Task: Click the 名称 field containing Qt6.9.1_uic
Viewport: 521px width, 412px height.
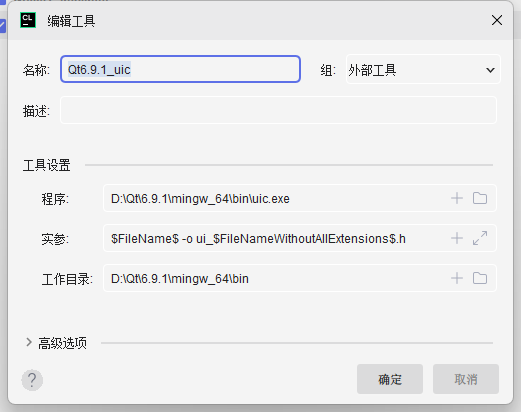Action: pyautogui.click(x=180, y=69)
